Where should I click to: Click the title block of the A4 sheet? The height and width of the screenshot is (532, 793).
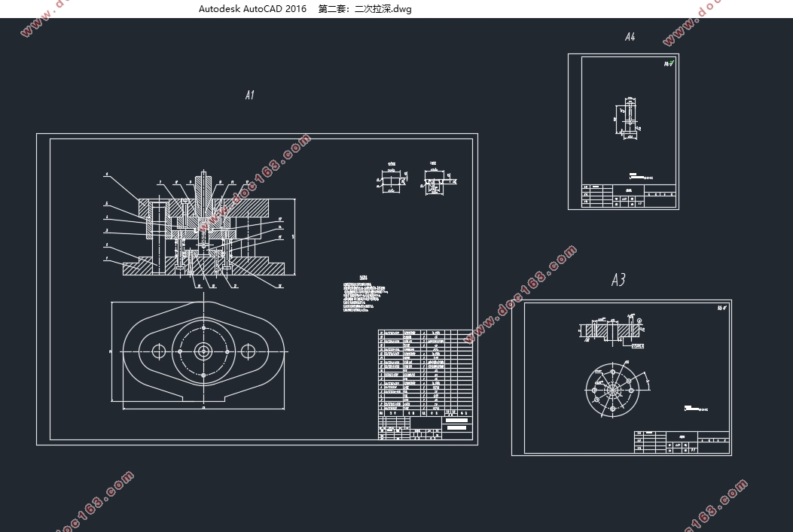tap(629, 196)
